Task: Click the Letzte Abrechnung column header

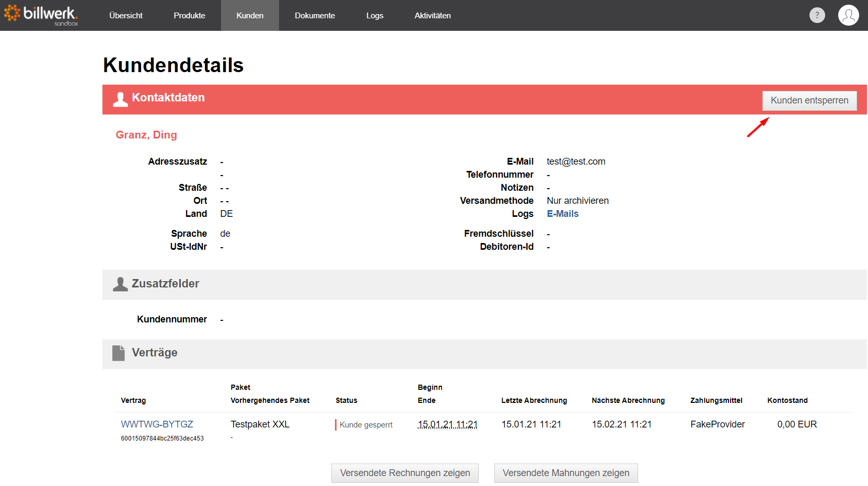Action: pos(534,400)
